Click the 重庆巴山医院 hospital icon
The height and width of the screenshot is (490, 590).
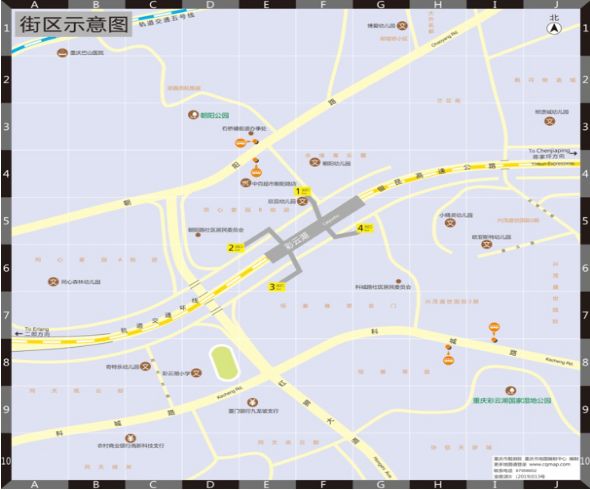[x=62, y=53]
